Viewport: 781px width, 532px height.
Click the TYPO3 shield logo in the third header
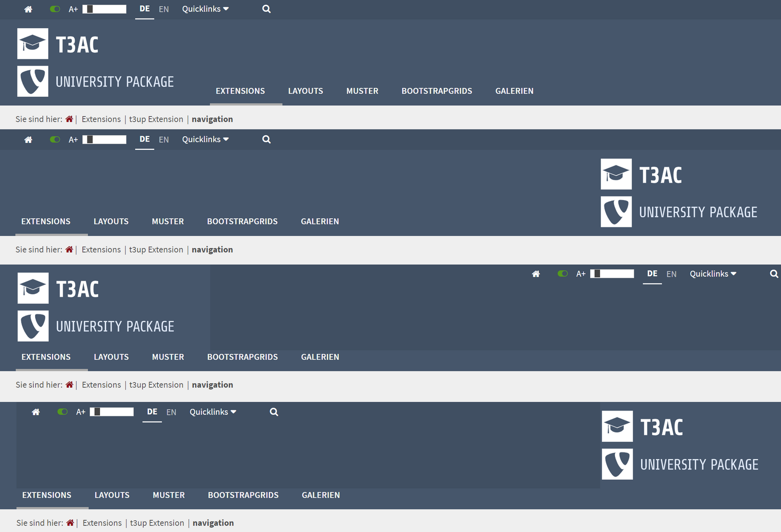(x=33, y=326)
